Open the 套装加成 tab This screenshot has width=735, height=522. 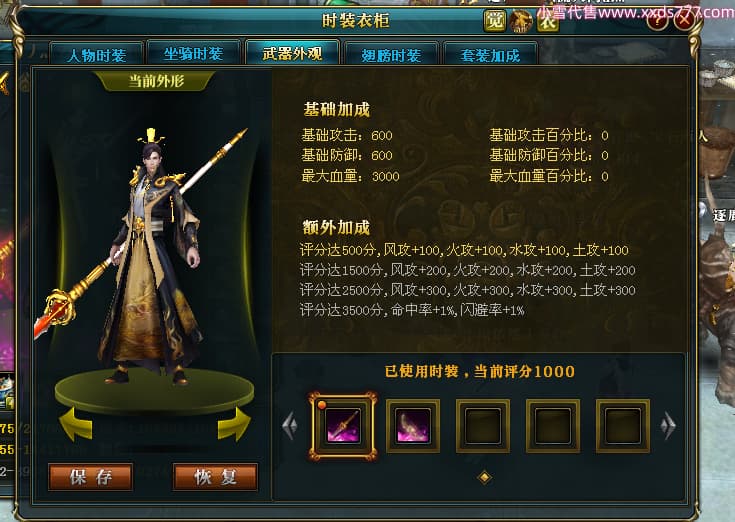[x=490, y=55]
